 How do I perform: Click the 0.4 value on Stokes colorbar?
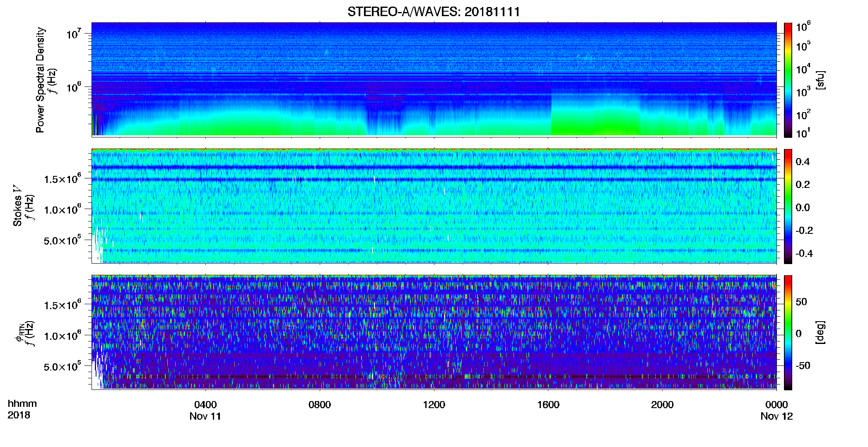pos(803,162)
